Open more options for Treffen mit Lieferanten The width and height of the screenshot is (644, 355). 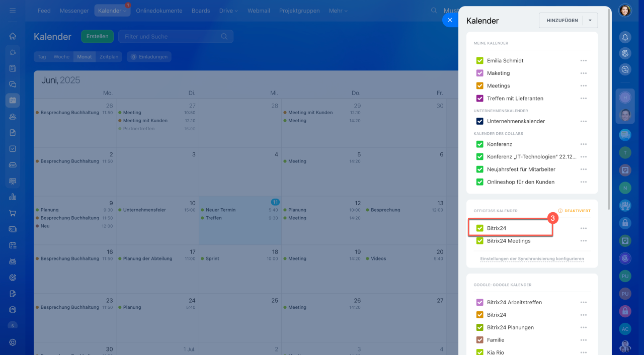click(x=583, y=98)
